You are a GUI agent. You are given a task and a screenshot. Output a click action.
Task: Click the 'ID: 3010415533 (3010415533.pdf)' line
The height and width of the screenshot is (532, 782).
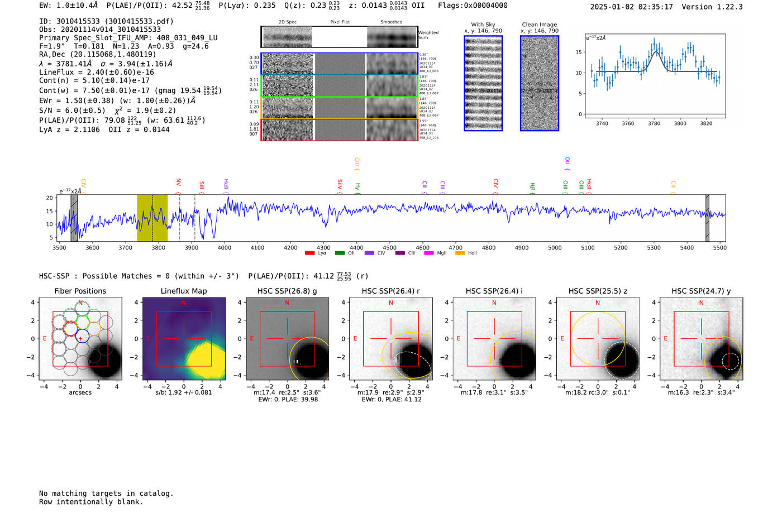[106, 21]
